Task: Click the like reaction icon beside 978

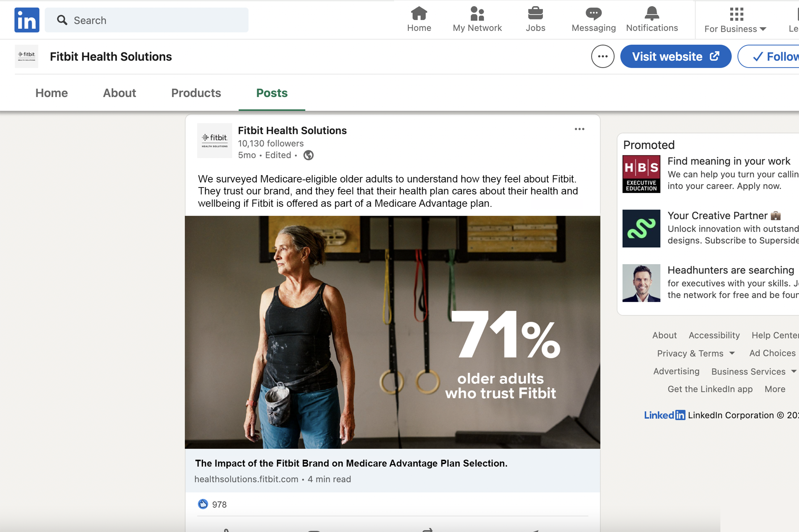Action: (203, 504)
